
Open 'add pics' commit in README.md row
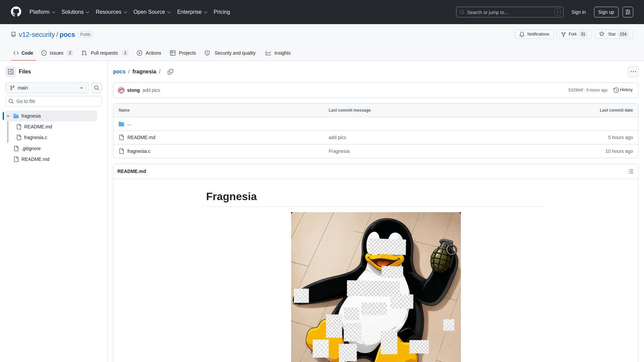[337, 137]
